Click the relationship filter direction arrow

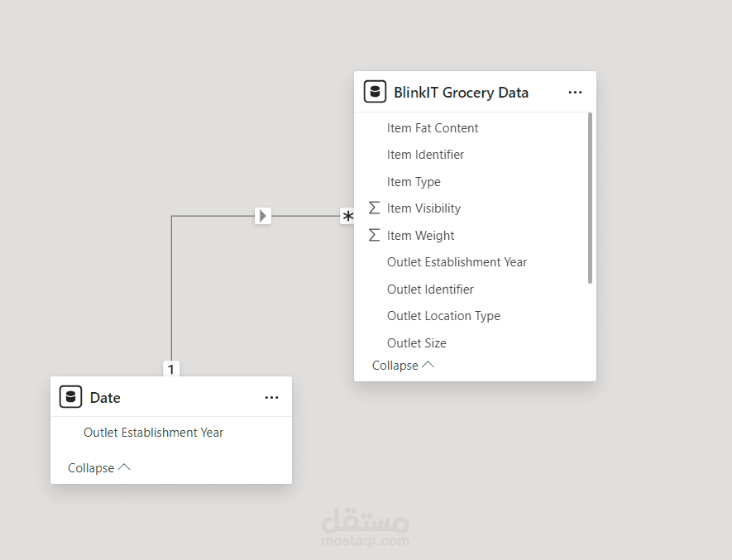pos(263,216)
